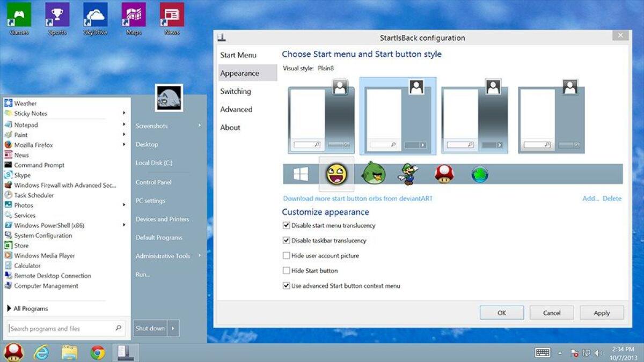The image size is (644, 362).
Task: Select the globe Start button orb
Action: [x=479, y=173]
